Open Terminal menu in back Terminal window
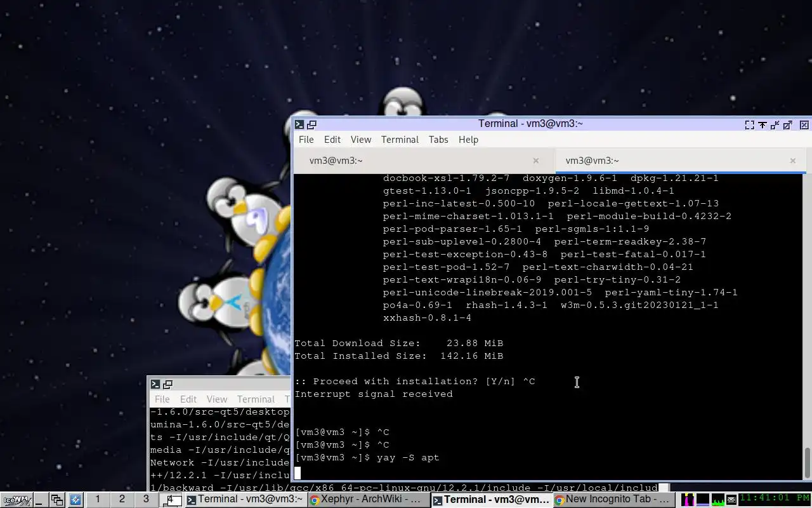This screenshot has height=508, width=812. pyautogui.click(x=256, y=399)
